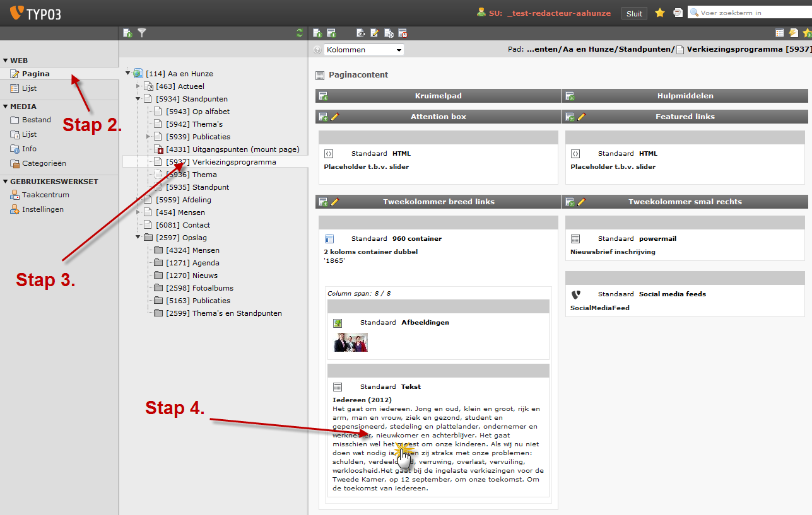Screen dimensions: 812x515
Task: Collapse the [5934] Standpunten tree node
Action: click(138, 98)
